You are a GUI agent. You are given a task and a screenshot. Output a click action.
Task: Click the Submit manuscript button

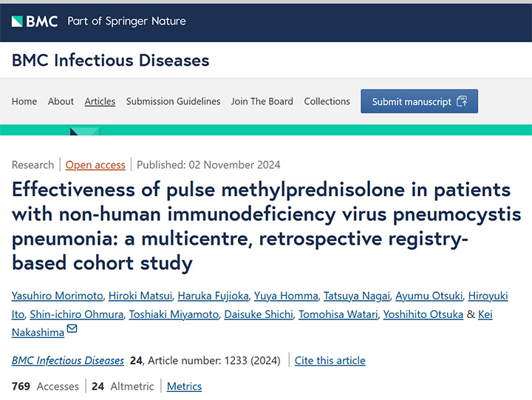coord(420,101)
